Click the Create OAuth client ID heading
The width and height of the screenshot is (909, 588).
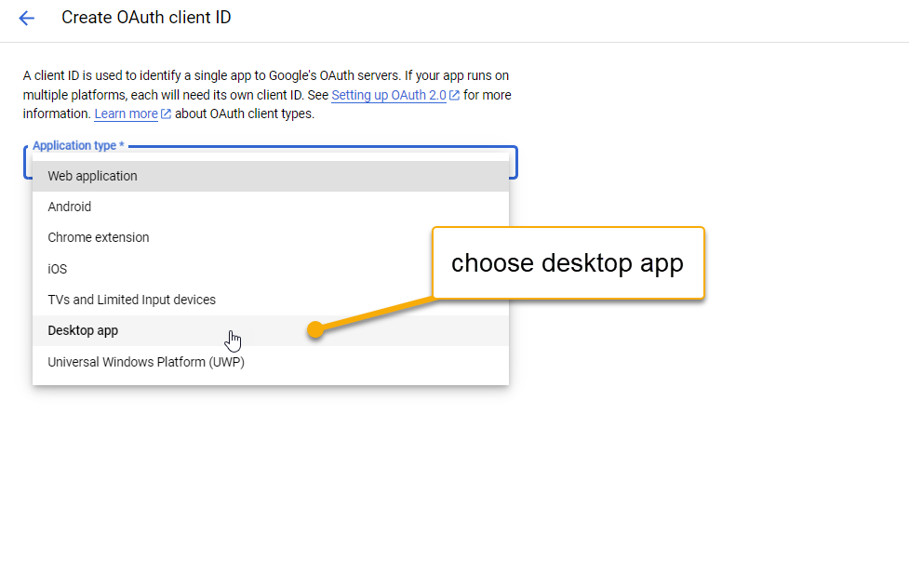(146, 18)
